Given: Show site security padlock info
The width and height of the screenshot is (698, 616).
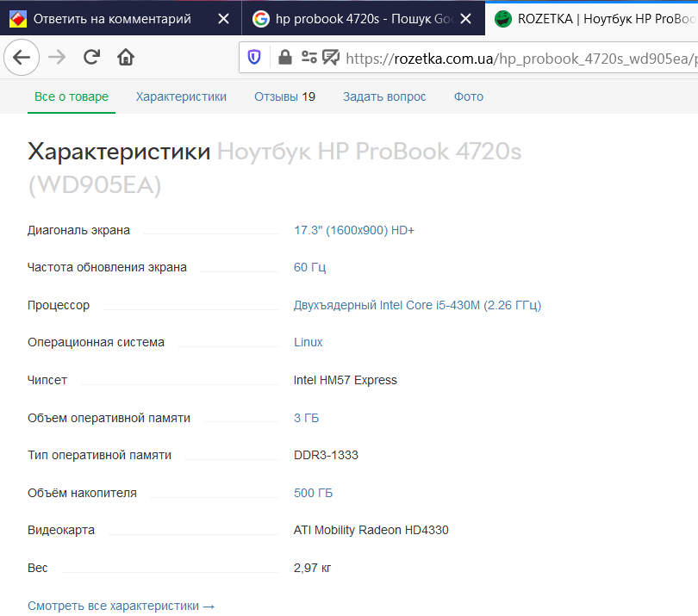Looking at the screenshot, I should pos(285,58).
